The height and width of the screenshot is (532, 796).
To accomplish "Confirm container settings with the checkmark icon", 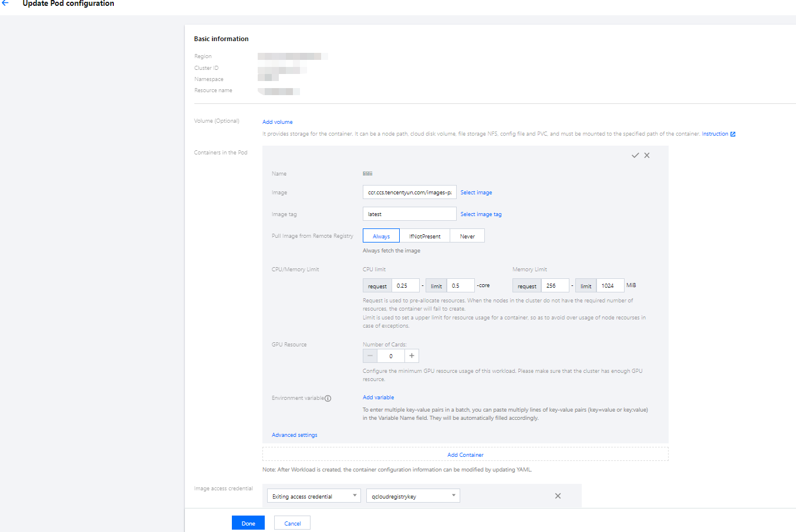I will (x=635, y=156).
